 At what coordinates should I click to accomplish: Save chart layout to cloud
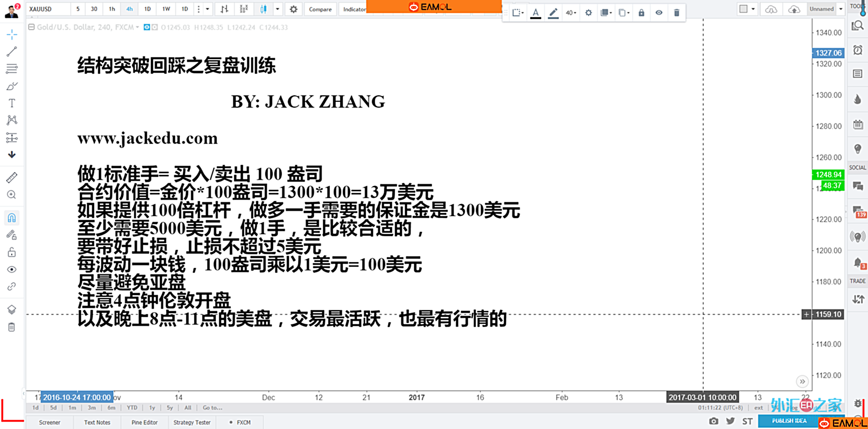[x=794, y=9]
